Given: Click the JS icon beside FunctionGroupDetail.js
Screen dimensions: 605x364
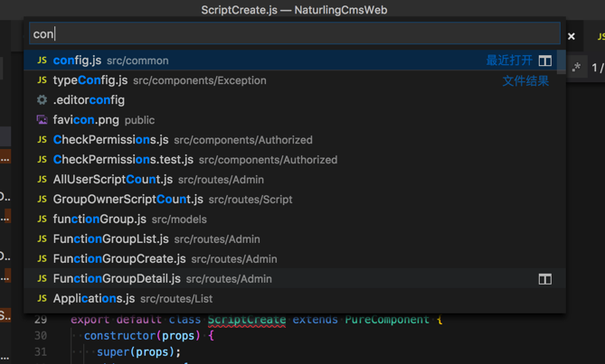Looking at the screenshot, I should click(x=43, y=278).
